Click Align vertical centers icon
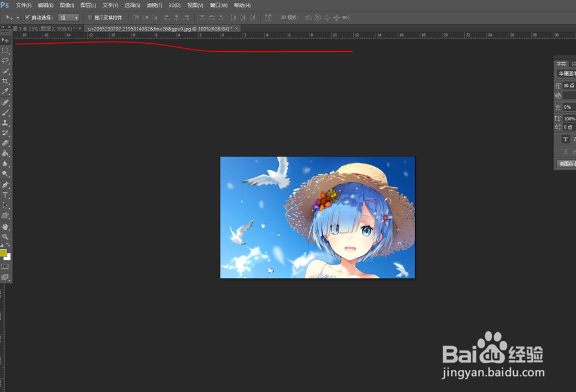Screen dimensions: 576x392 click(146, 18)
